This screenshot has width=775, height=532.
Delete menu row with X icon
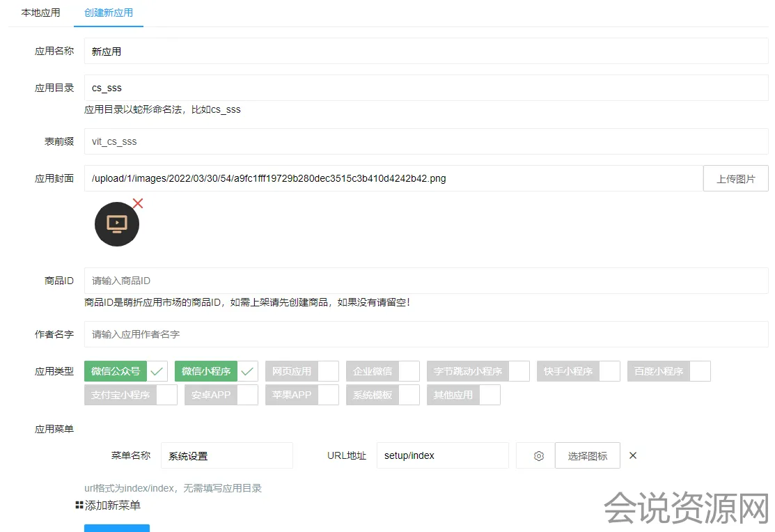click(x=633, y=455)
